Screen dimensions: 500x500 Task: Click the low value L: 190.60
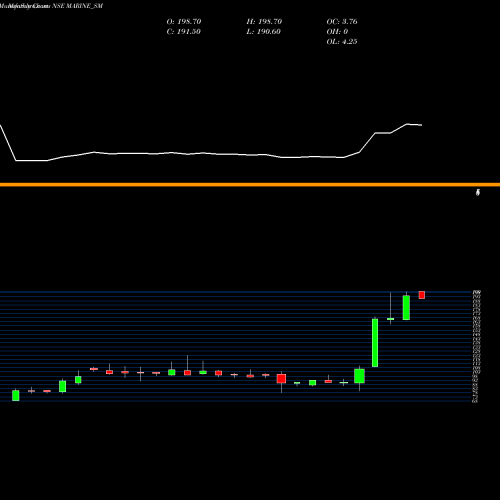tap(264, 31)
